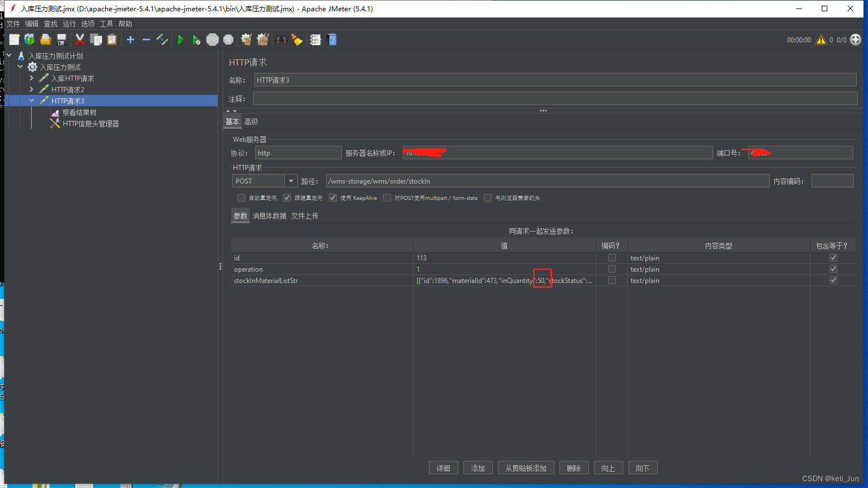Click the Reset Search broom icon

pos(297,39)
